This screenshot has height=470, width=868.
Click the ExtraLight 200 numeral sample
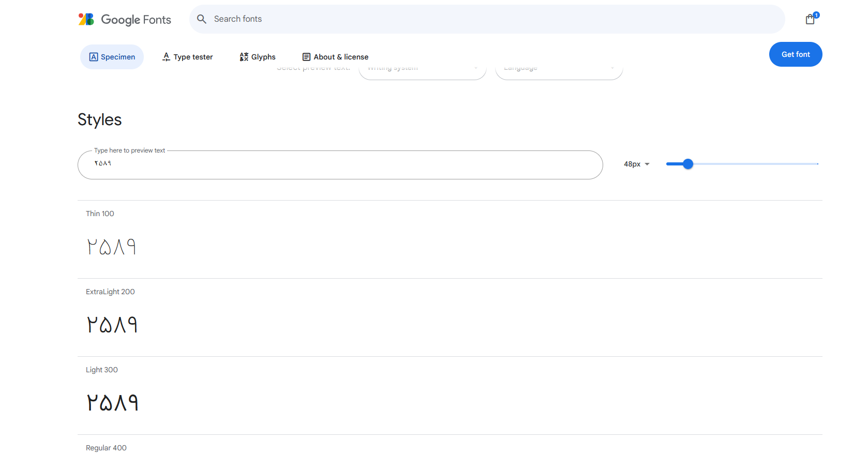pos(112,325)
